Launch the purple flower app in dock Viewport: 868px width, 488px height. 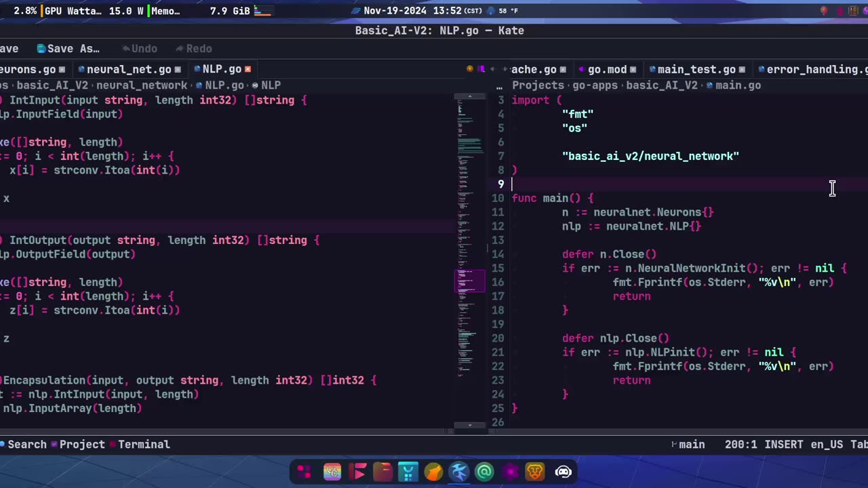[x=510, y=472]
